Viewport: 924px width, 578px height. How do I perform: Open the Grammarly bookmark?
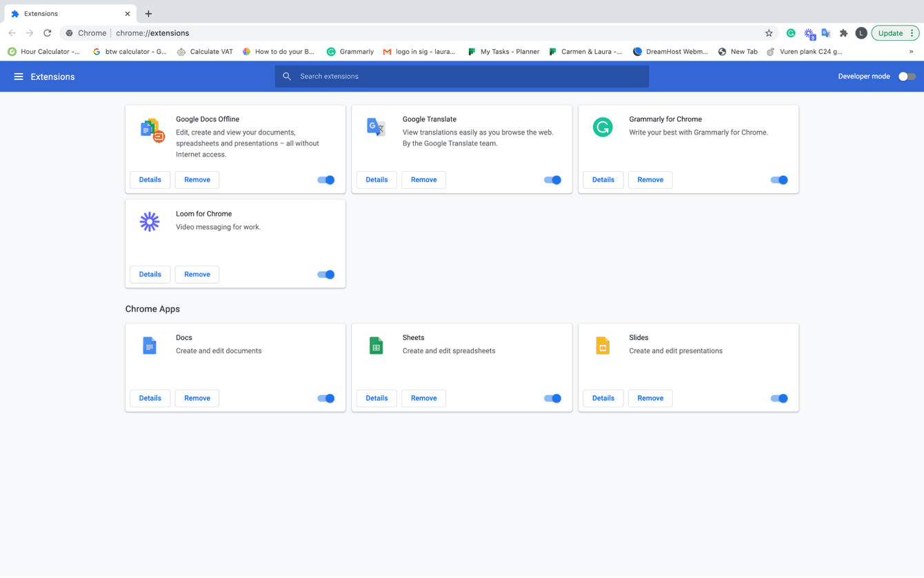tap(350, 52)
